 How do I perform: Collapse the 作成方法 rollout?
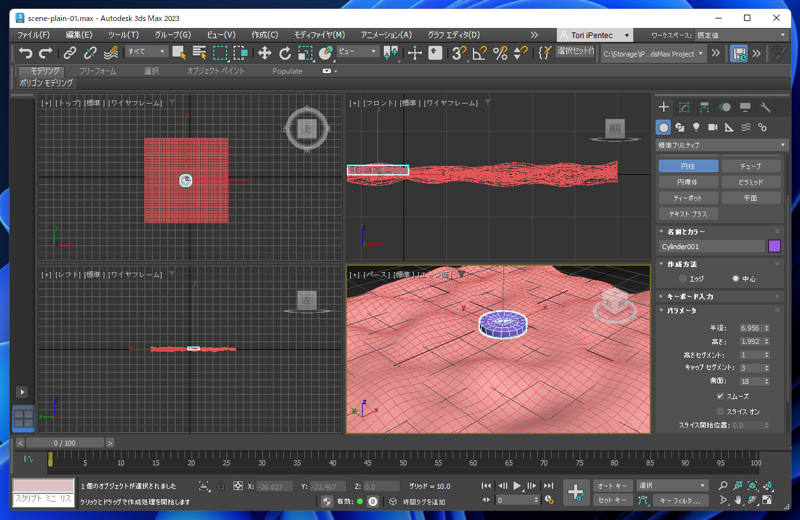pos(682,264)
